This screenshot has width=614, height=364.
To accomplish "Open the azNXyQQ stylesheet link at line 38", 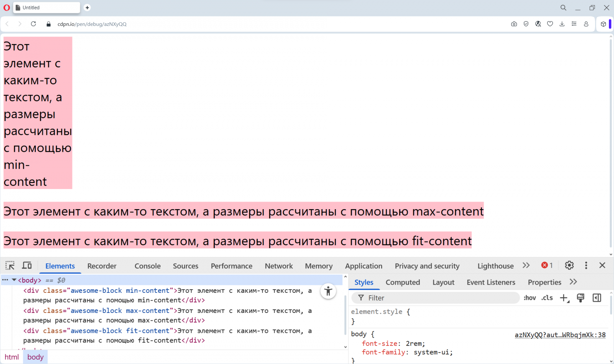I will [560, 335].
